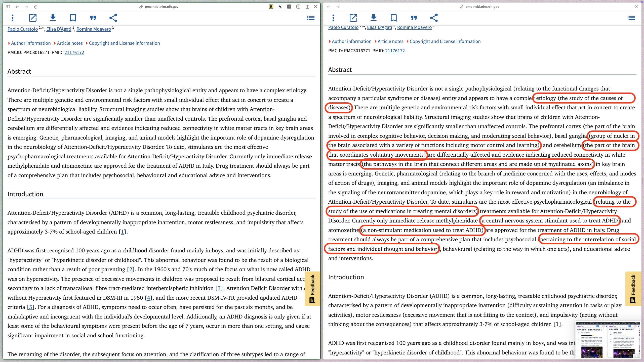Share article icon in left window

[113, 18]
